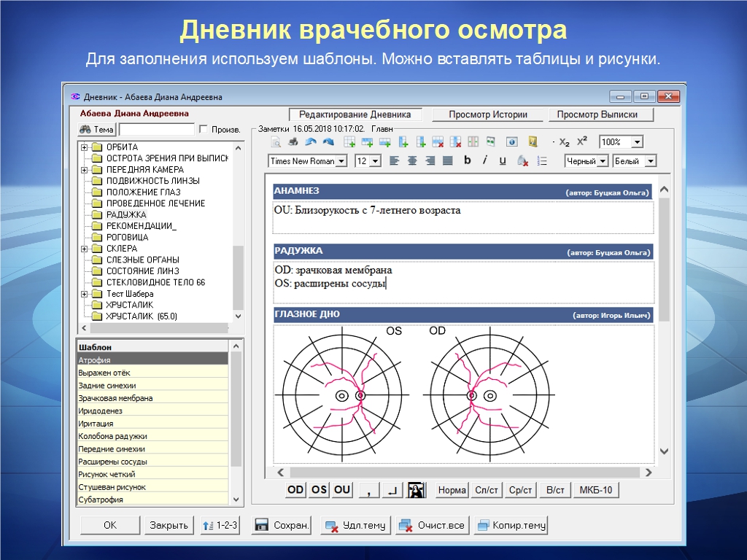This screenshot has width=747, height=560.
Task: Expand the ОРБИТА tree node
Action: click(85, 147)
